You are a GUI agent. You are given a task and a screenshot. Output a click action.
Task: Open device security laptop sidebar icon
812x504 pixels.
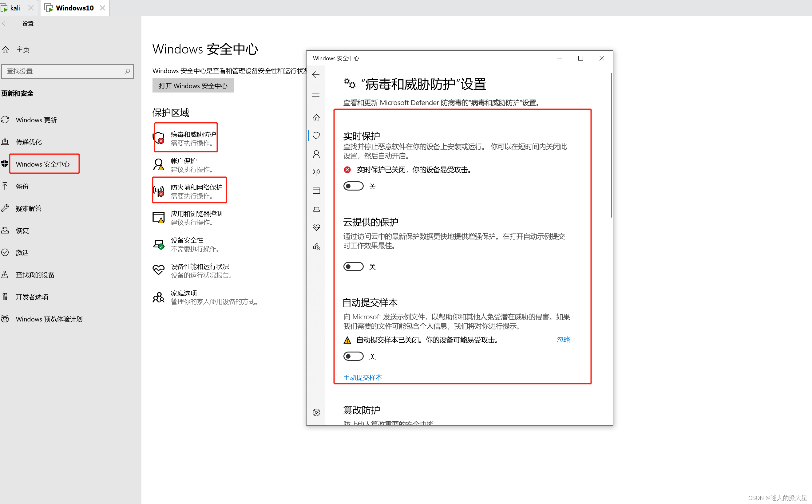tap(316, 209)
